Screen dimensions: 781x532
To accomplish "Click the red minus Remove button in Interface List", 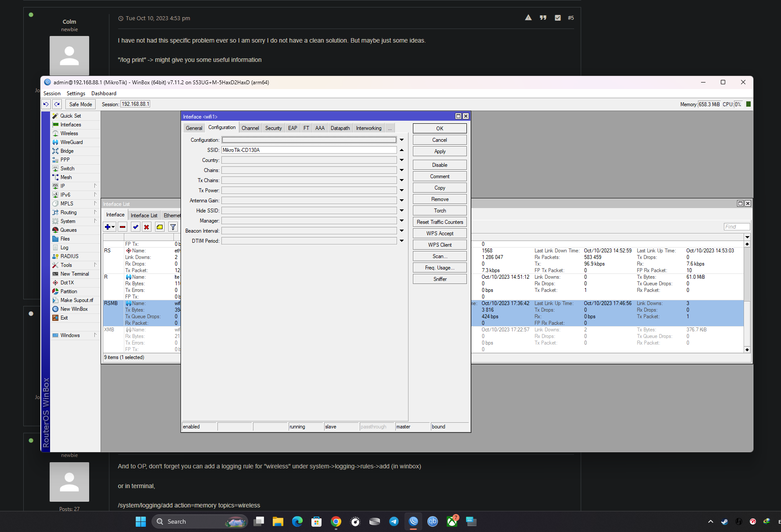I will (123, 227).
